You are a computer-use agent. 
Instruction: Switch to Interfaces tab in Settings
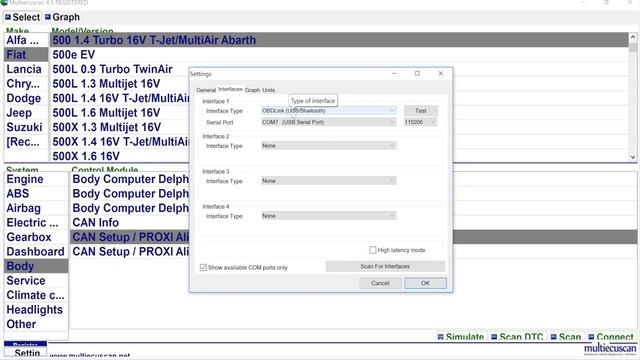point(230,89)
